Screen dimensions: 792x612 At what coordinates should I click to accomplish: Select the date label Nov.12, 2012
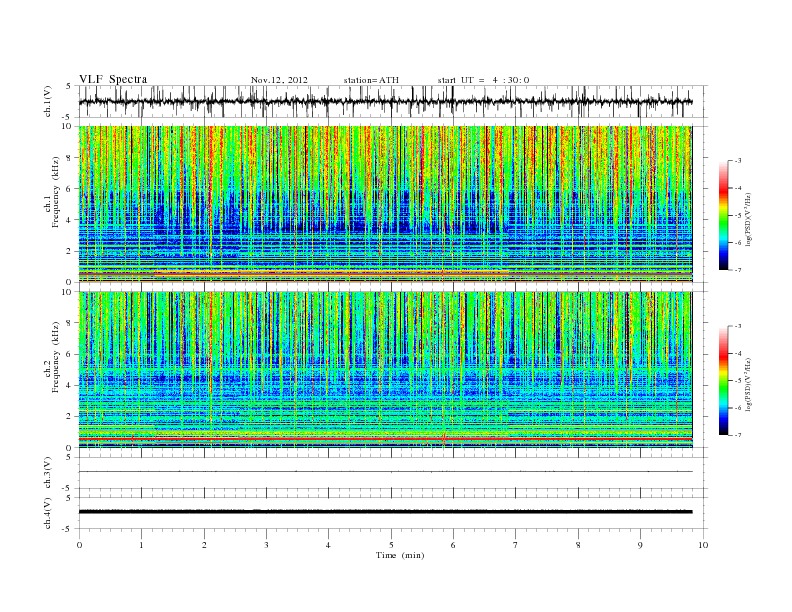[x=279, y=80]
